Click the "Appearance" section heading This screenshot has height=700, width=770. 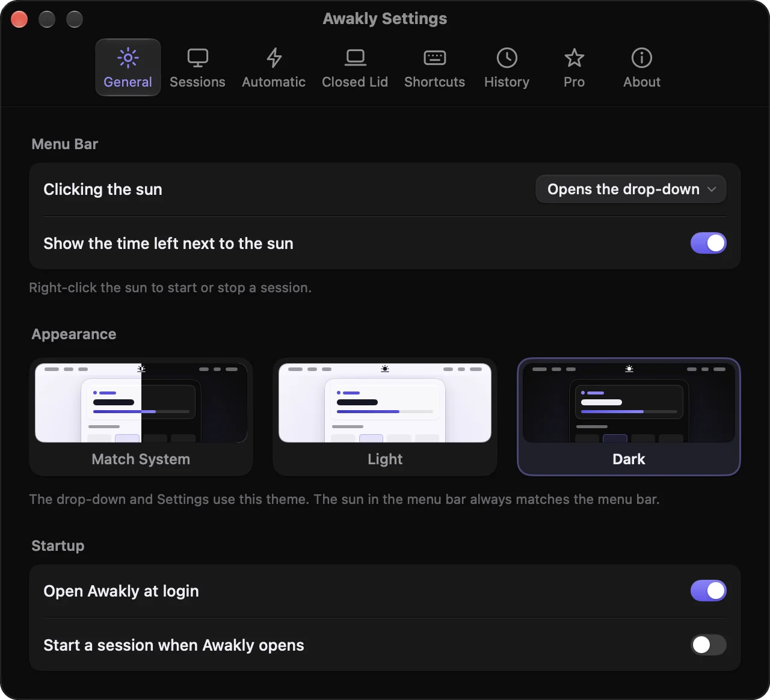[x=74, y=334]
